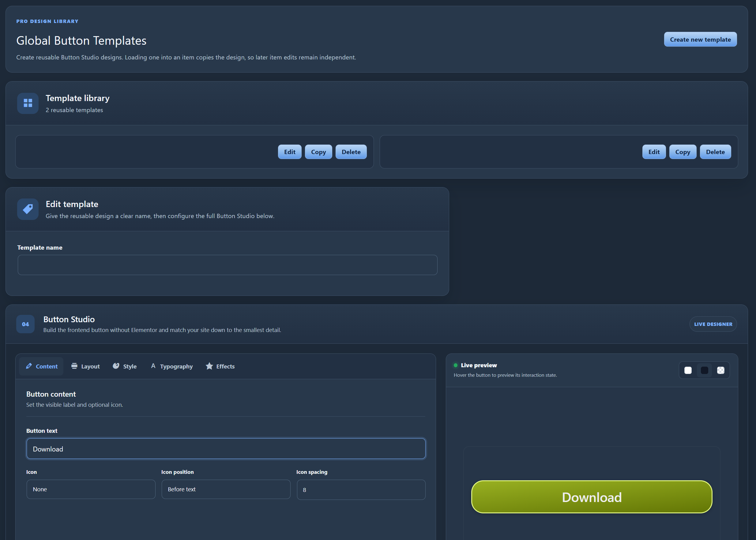Click the Button text field containing Download
This screenshot has width=756, height=540.
pos(226,449)
